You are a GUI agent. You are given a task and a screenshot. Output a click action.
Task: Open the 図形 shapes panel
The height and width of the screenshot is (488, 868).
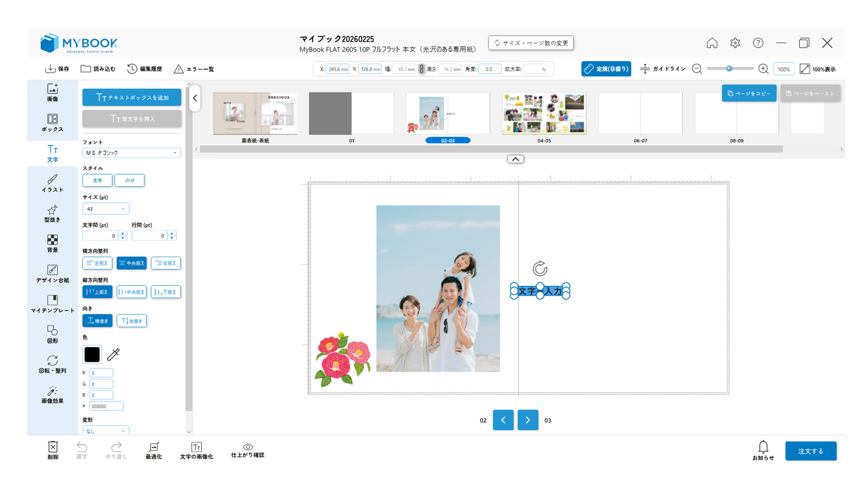(x=53, y=334)
